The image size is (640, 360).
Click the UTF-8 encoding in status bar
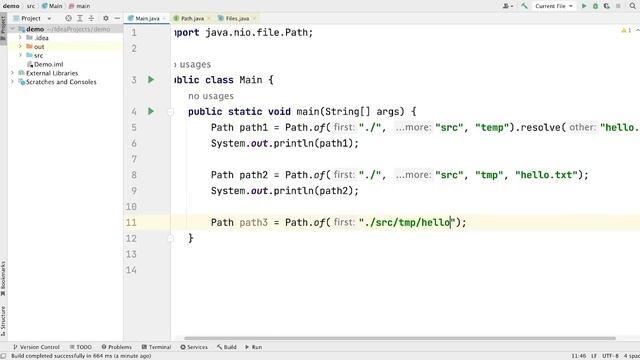coord(610,356)
